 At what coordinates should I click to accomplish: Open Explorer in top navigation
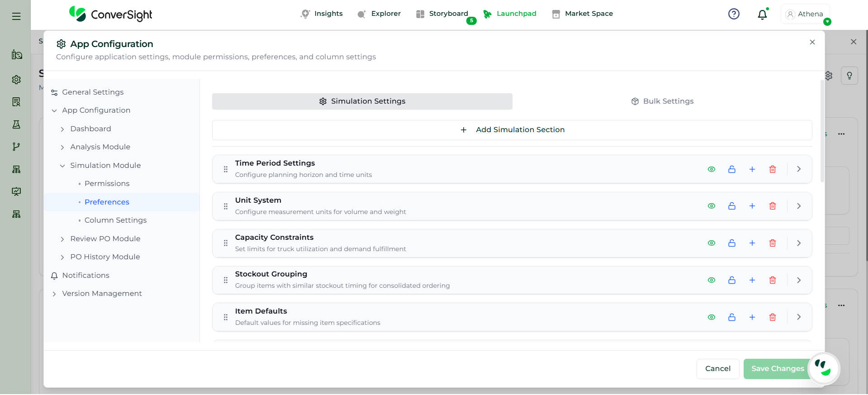pos(379,14)
